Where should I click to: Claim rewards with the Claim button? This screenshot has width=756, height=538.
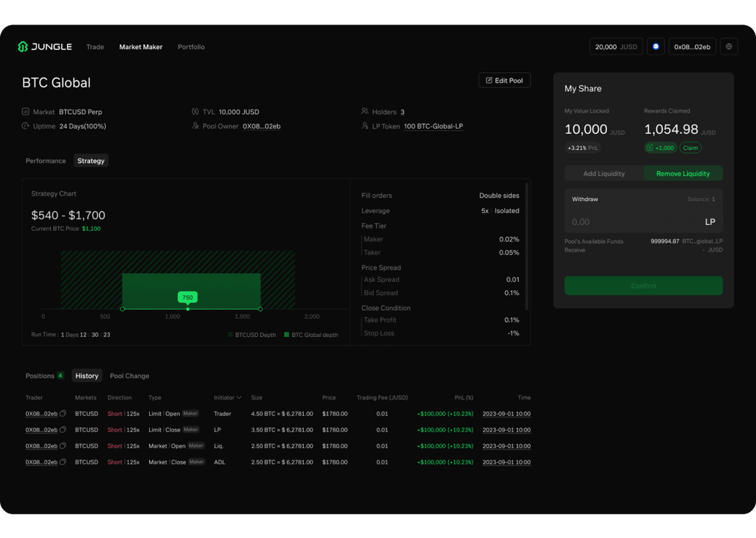[x=690, y=148]
